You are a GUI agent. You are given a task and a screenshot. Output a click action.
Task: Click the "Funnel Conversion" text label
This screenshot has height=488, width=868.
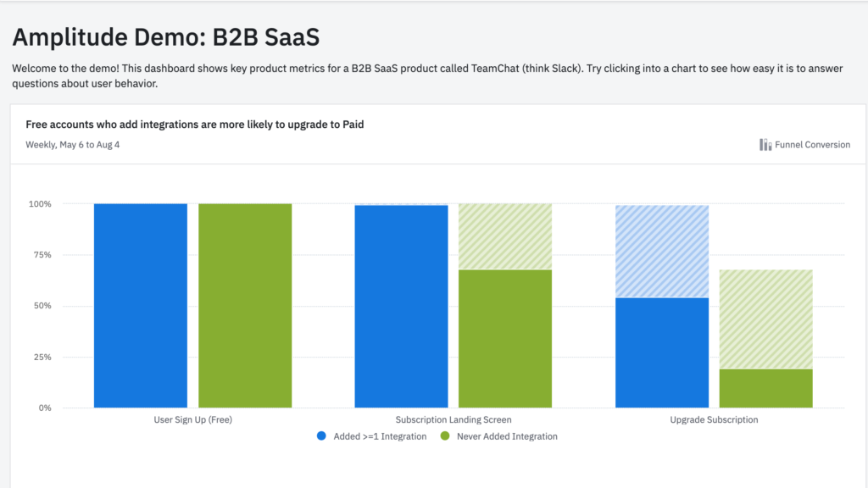coord(812,145)
